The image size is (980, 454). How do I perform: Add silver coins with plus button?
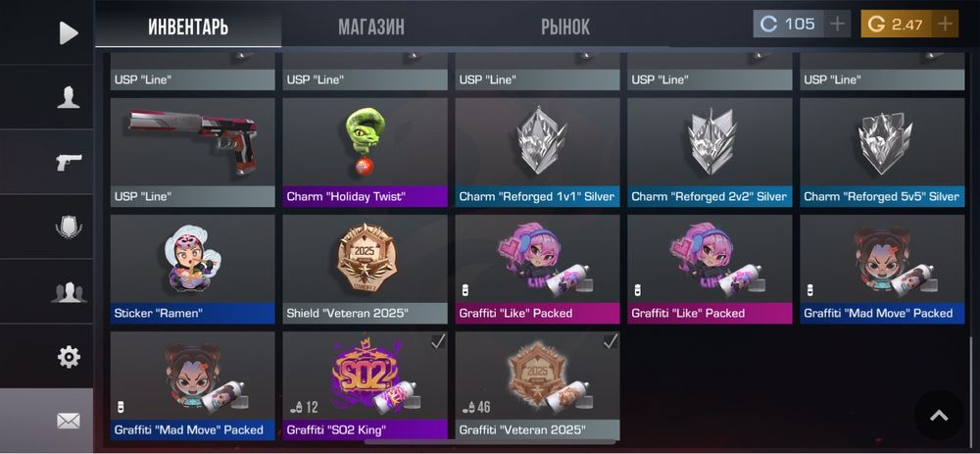(x=837, y=25)
